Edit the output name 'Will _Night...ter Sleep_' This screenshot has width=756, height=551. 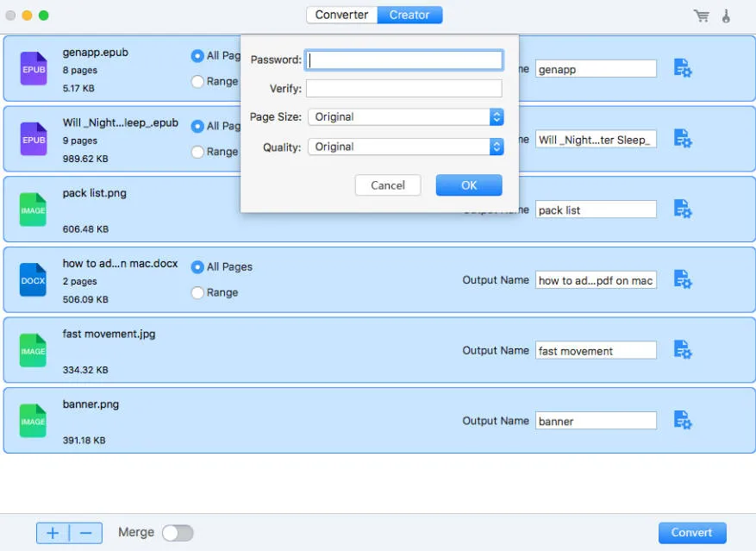(x=596, y=140)
